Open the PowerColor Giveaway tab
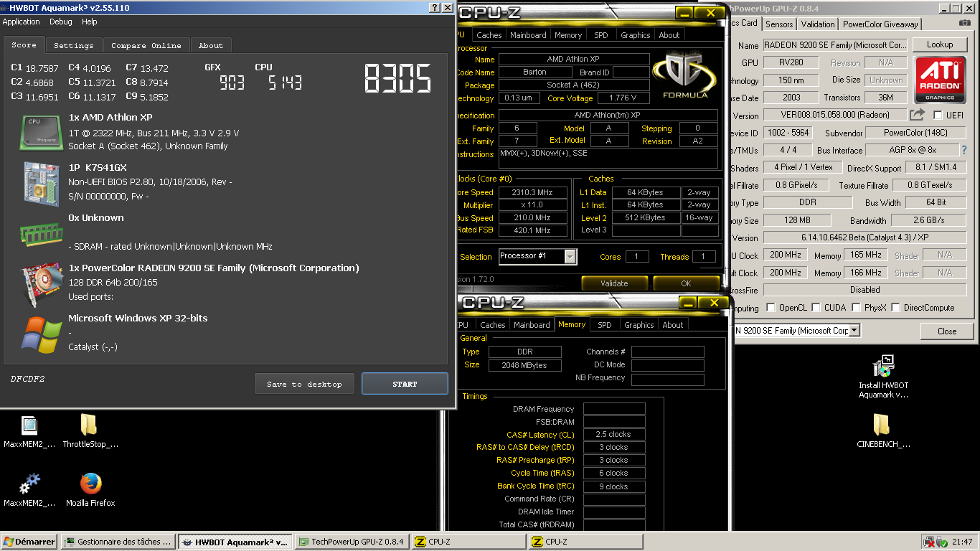Screen dimensions: 980x551 pos(880,24)
